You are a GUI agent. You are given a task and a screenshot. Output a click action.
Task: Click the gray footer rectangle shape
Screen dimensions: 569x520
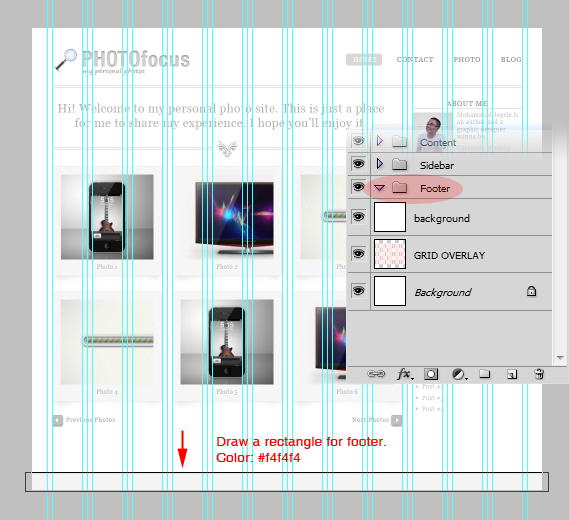pyautogui.click(x=287, y=482)
